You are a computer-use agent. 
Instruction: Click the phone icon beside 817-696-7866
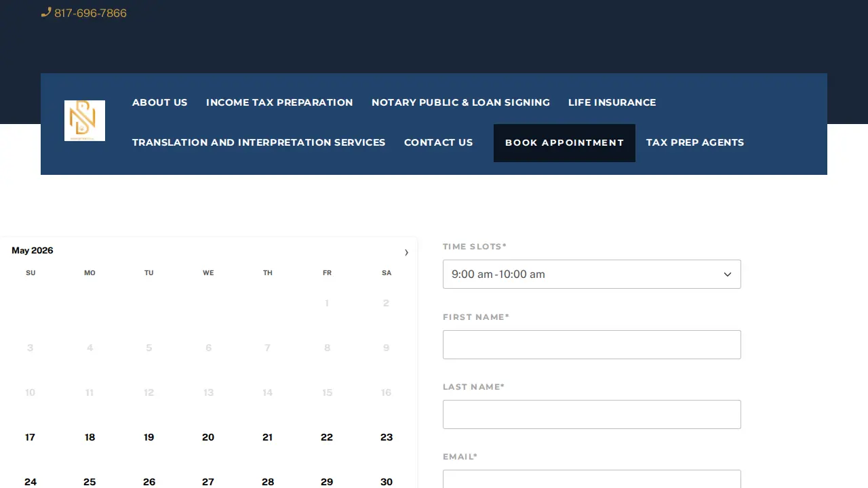46,12
